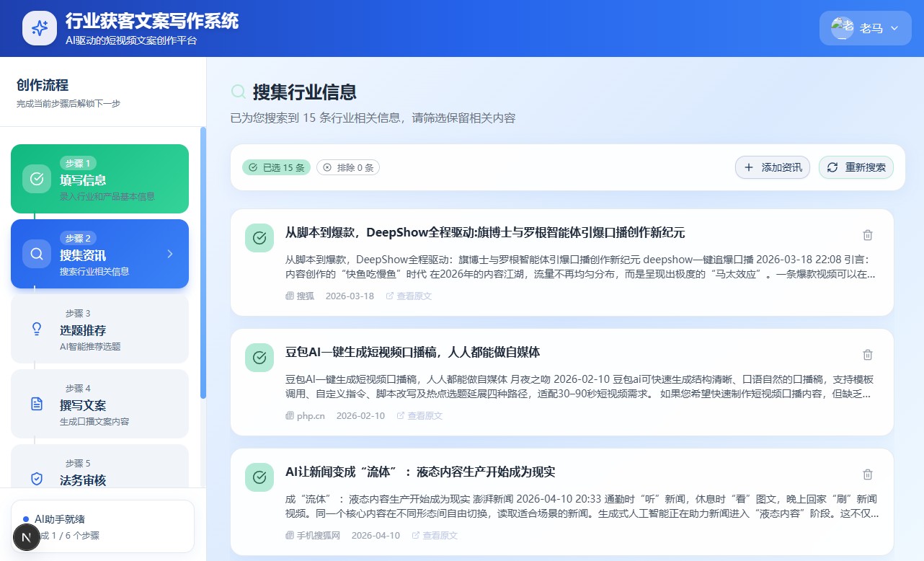
Task: Open the 老马 user dropdown menu
Action: (865, 28)
